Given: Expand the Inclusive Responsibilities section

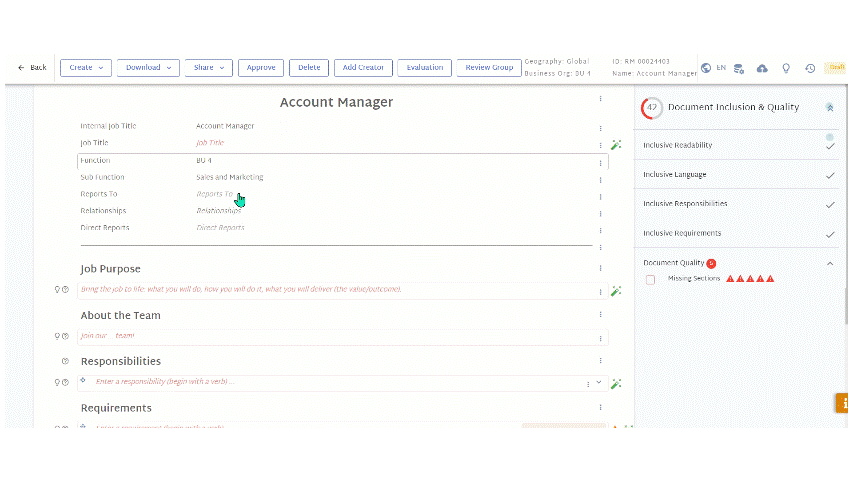Looking at the screenshot, I should (830, 205).
